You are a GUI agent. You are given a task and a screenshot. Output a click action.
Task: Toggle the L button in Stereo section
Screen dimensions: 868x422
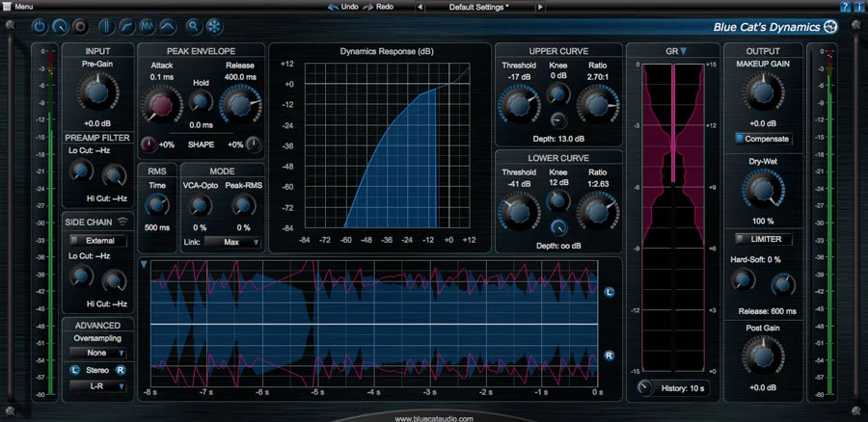pos(75,370)
